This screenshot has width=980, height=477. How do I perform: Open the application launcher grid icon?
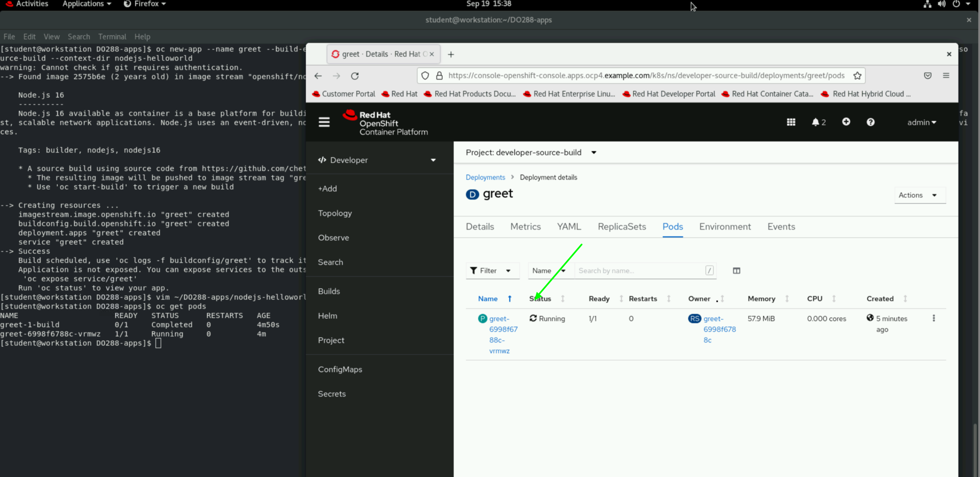791,122
